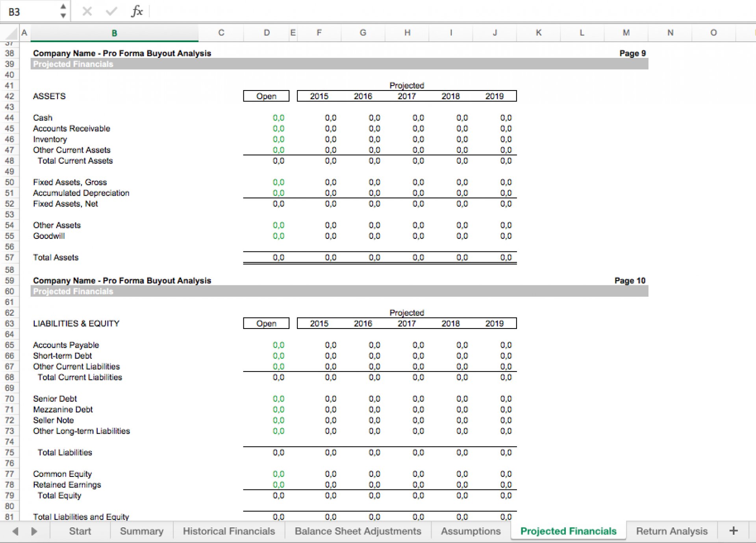The height and width of the screenshot is (543, 756).
Task: Click Total Assets 2019 value cell
Action: tap(506, 257)
